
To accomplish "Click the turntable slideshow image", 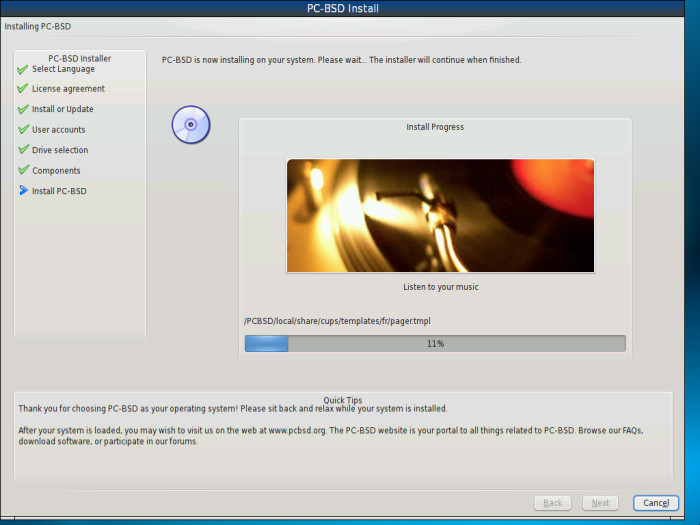I will click(x=440, y=216).
